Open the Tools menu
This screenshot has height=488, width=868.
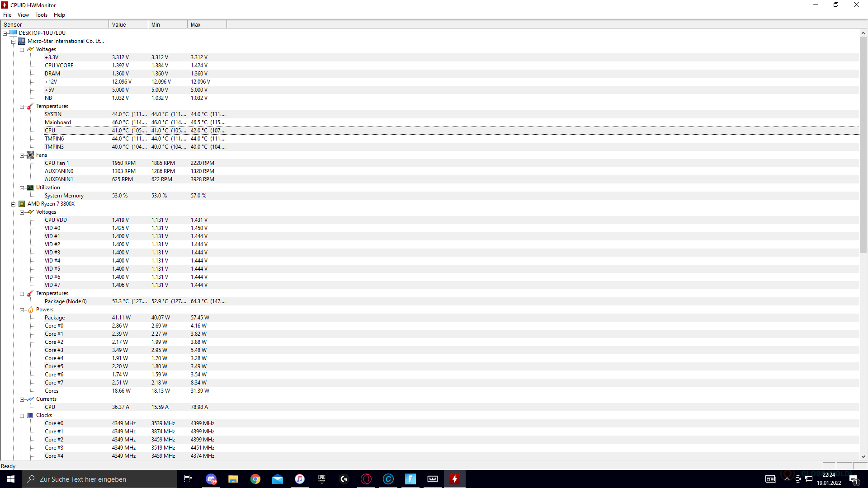41,15
